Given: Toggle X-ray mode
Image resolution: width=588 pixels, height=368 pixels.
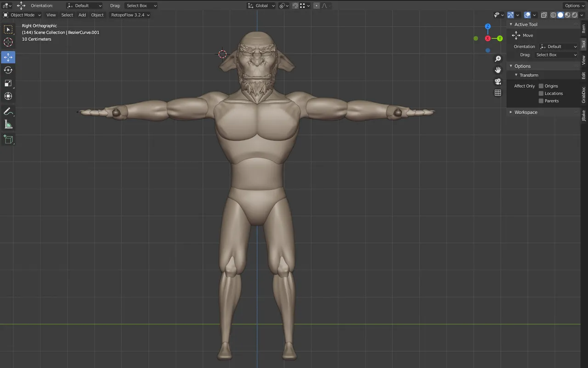Looking at the screenshot, I should [x=544, y=15].
